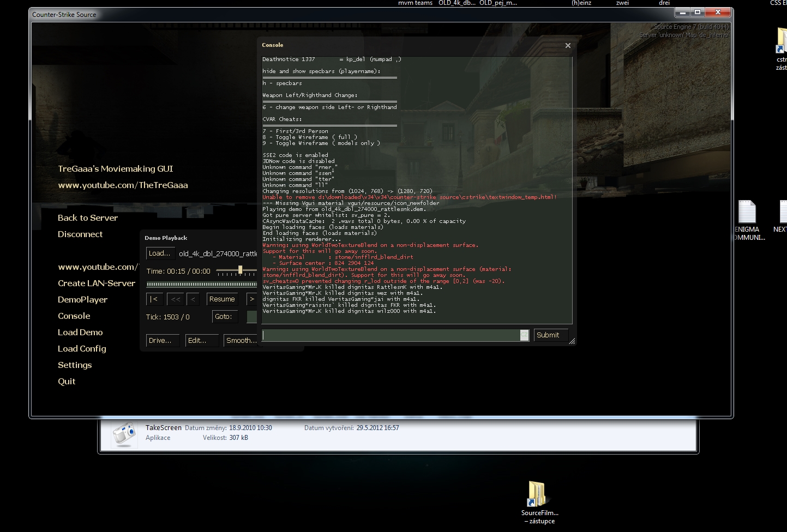Click the console resize grip corner
The image size is (787, 532).
[572, 341]
